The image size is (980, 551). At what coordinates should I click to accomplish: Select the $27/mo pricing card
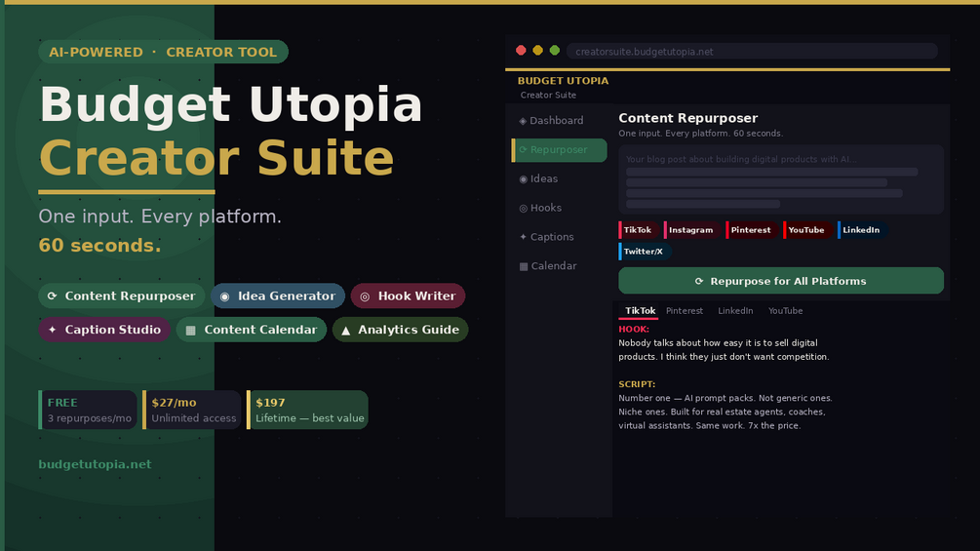pos(192,410)
